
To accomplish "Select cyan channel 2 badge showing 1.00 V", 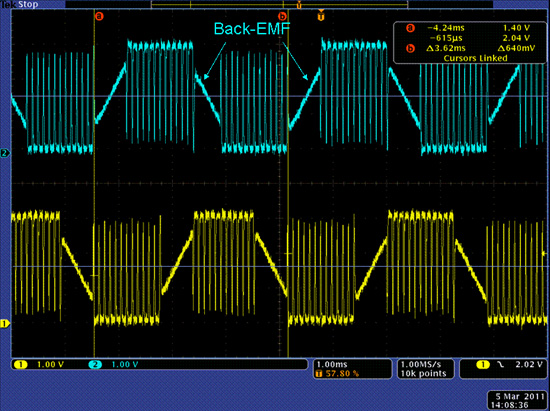I will tap(114, 365).
